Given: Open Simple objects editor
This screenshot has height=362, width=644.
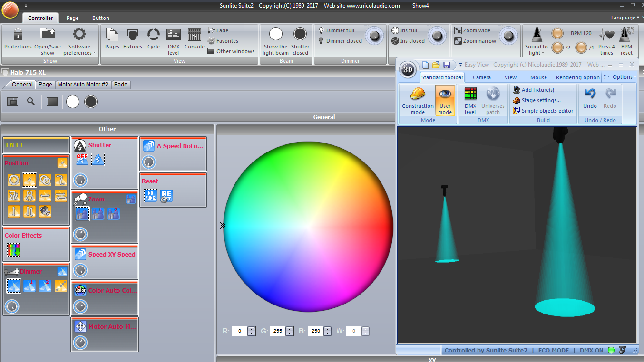Looking at the screenshot, I should (543, 111).
